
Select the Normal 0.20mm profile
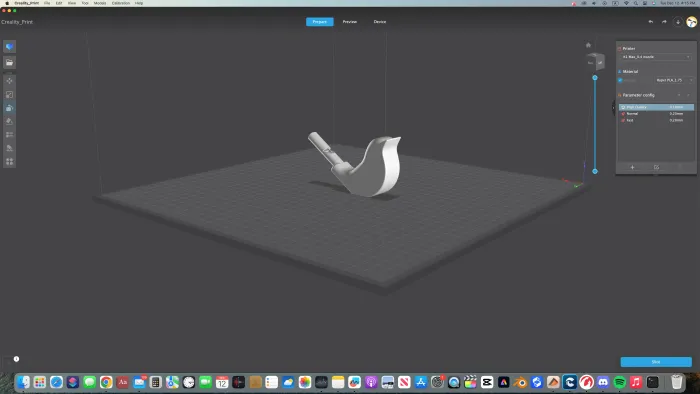(x=656, y=114)
